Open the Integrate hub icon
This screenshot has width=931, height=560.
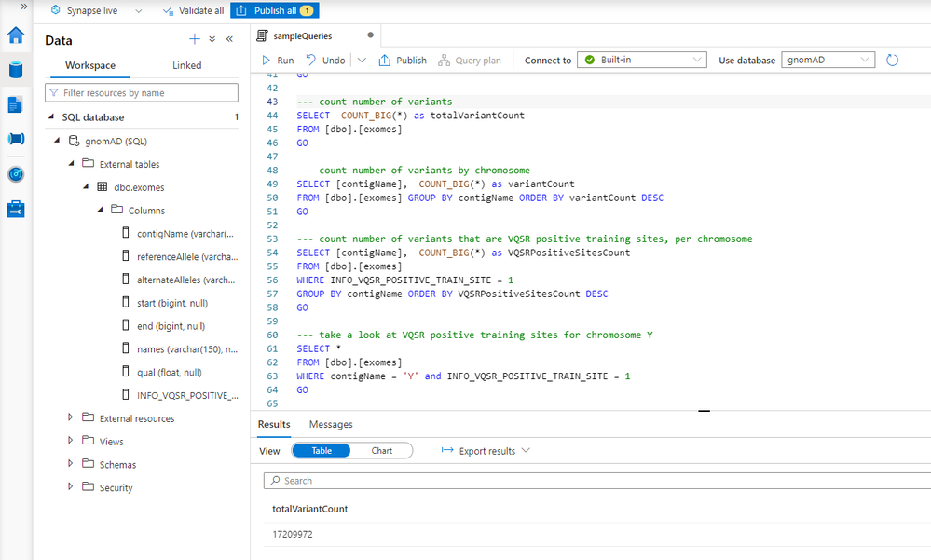coord(16,139)
